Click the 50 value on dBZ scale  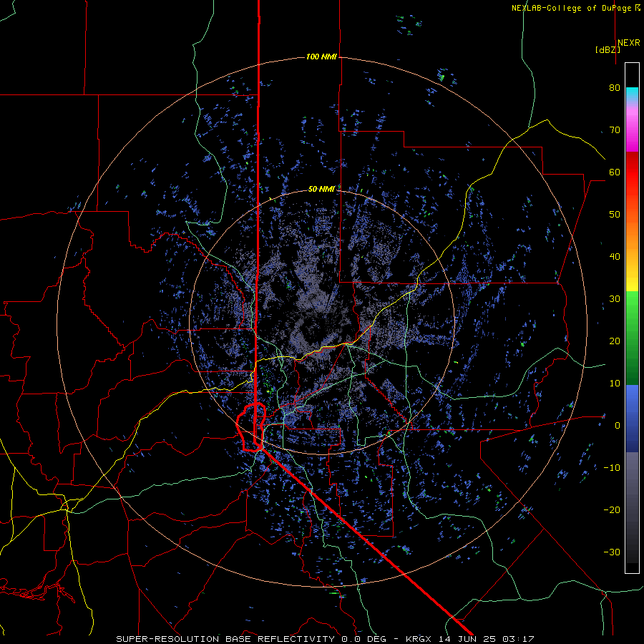pyautogui.click(x=615, y=215)
